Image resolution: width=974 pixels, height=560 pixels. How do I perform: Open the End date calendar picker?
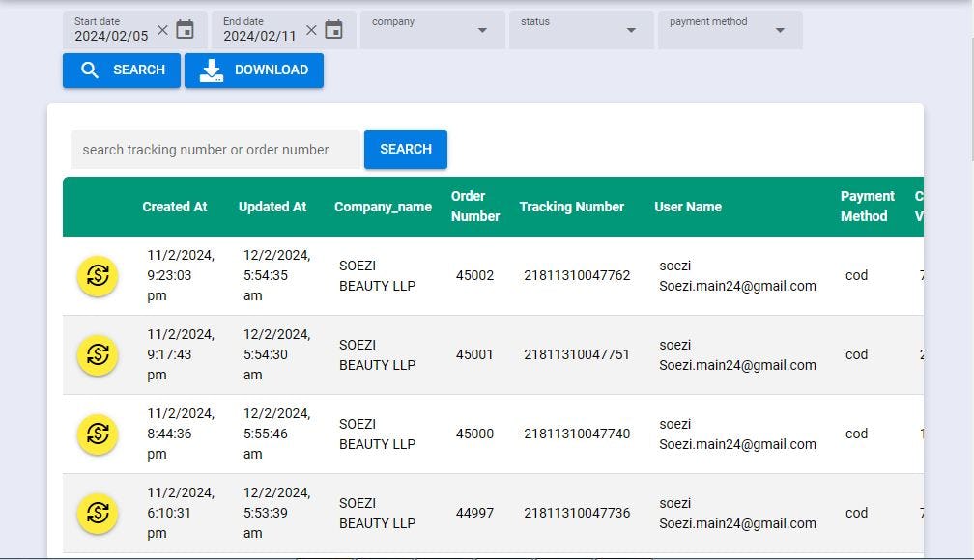(333, 30)
